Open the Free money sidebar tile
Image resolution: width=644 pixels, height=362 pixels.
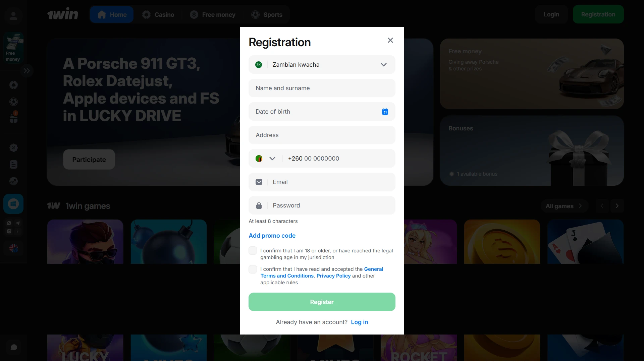(x=13, y=47)
